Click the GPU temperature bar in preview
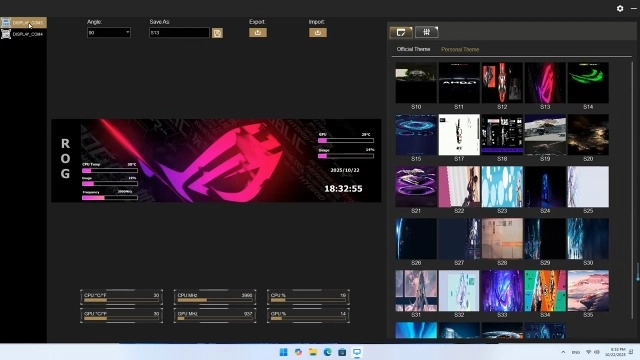Screen dimensions: 640x360 tap(346, 140)
